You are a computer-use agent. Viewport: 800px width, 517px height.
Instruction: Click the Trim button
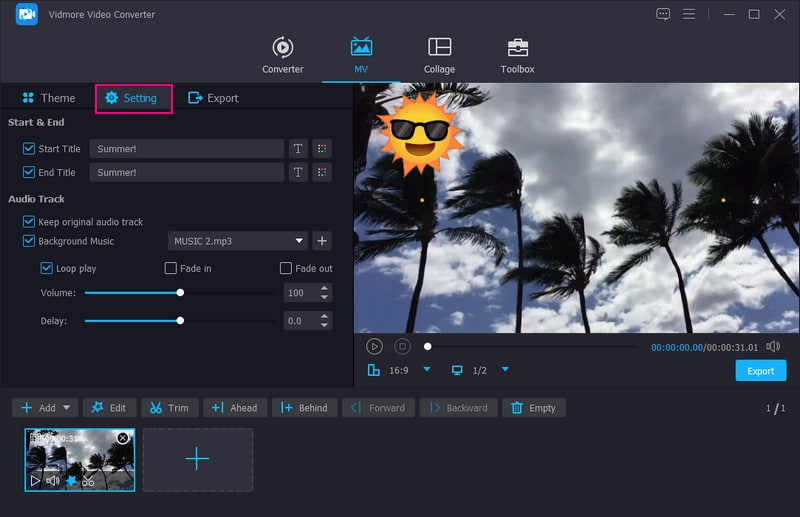166,408
